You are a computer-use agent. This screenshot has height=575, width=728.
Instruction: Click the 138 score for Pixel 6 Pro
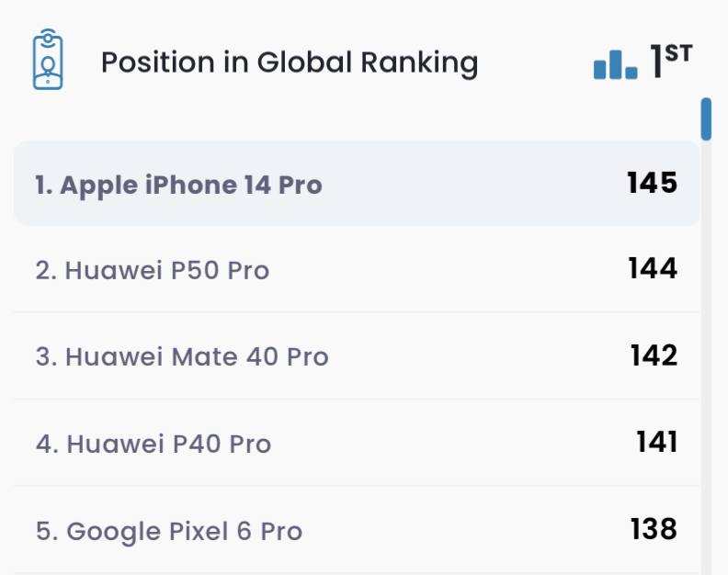tap(654, 529)
